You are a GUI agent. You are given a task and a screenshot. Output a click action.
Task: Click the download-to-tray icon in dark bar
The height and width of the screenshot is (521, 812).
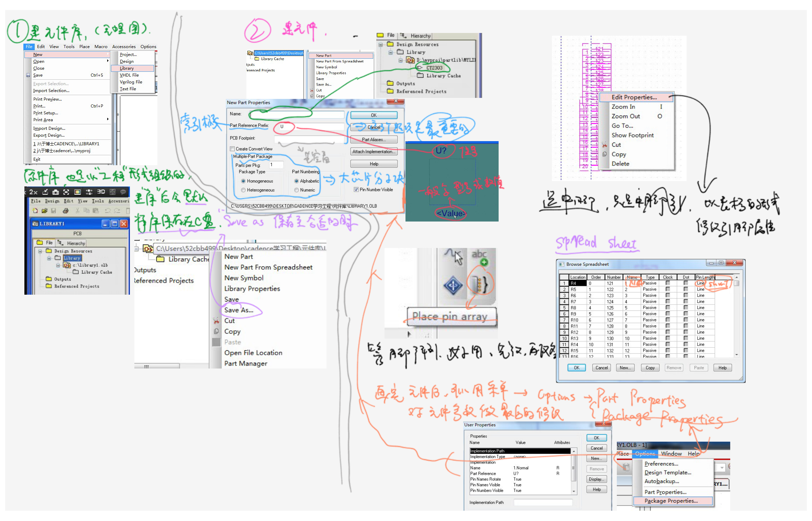[x=45, y=192]
